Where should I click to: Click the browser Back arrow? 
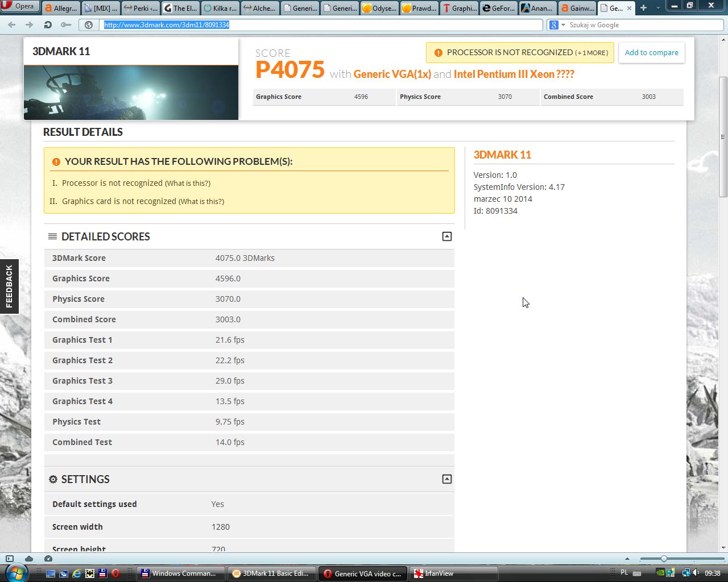[12, 25]
